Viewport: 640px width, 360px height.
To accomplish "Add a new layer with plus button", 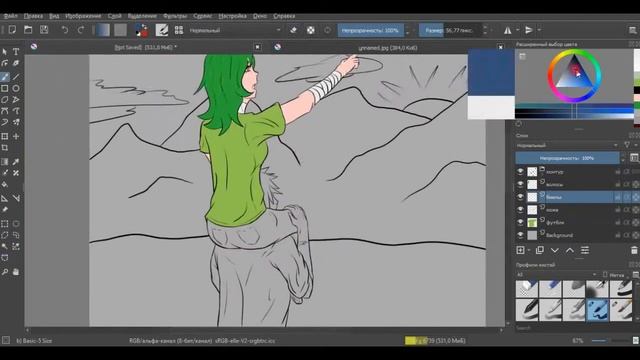I will point(520,250).
